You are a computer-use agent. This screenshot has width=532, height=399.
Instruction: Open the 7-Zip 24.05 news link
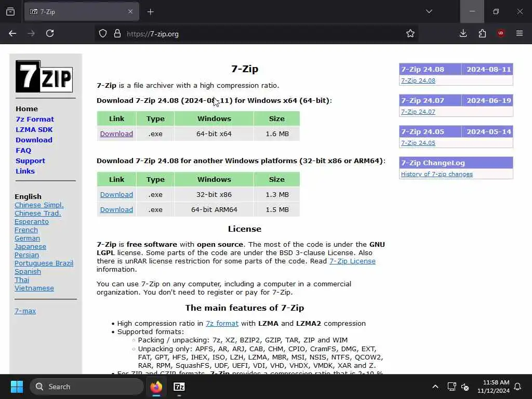pyautogui.click(x=418, y=143)
